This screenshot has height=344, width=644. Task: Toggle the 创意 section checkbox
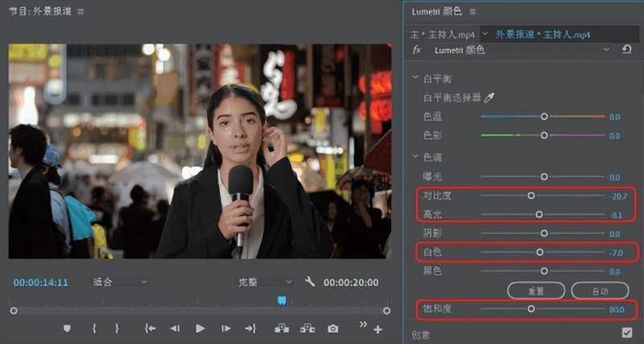pyautogui.click(x=627, y=332)
